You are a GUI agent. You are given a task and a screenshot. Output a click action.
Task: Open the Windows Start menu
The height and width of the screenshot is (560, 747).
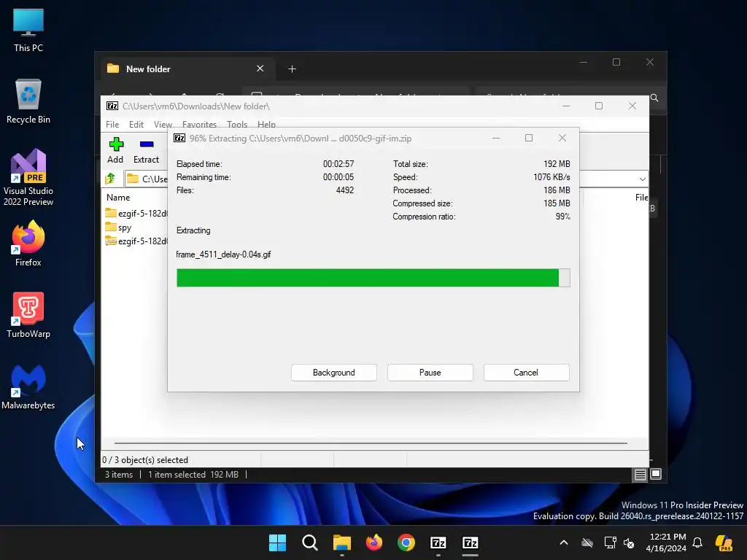pos(277,542)
